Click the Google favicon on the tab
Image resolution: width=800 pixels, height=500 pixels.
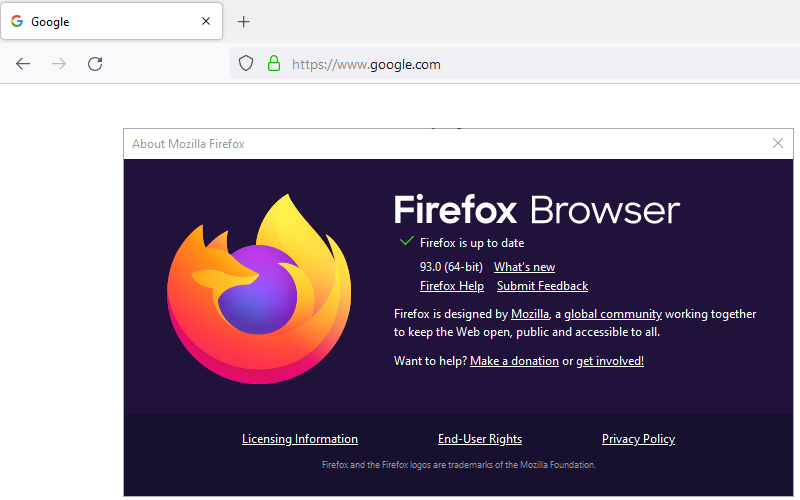17,21
